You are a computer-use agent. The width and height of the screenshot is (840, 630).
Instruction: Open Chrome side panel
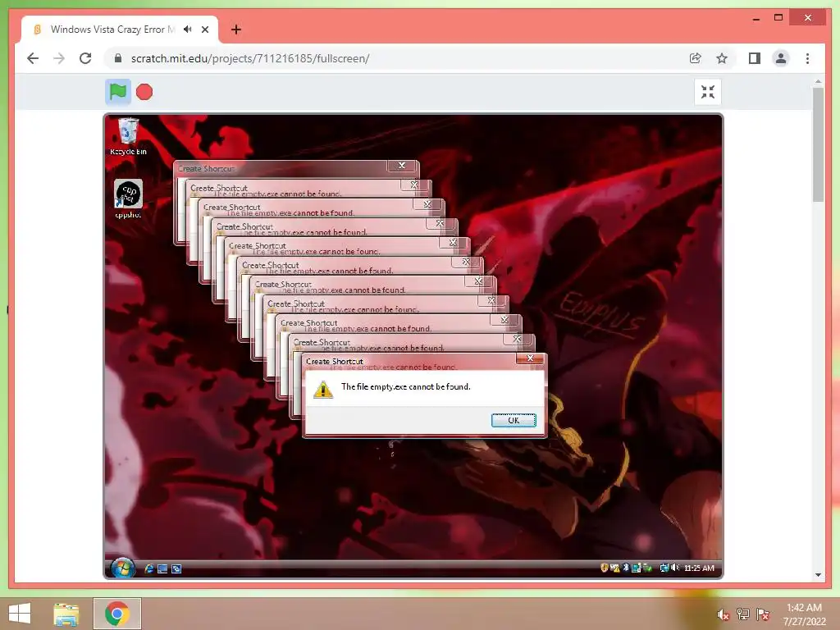tap(755, 58)
